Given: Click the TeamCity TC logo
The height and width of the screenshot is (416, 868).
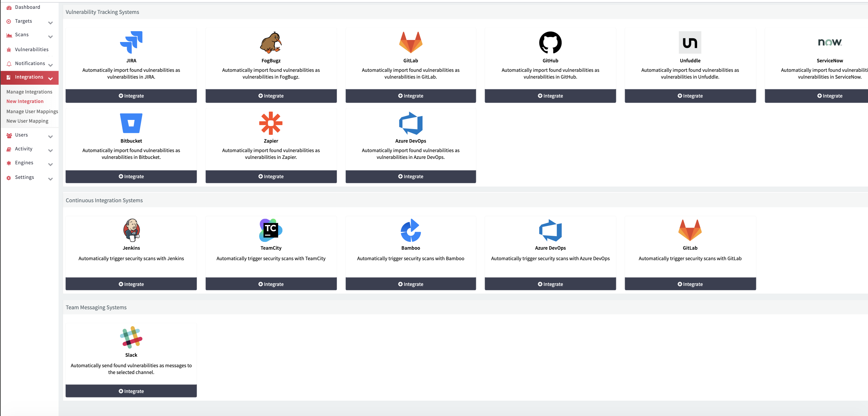Looking at the screenshot, I should point(271,230).
